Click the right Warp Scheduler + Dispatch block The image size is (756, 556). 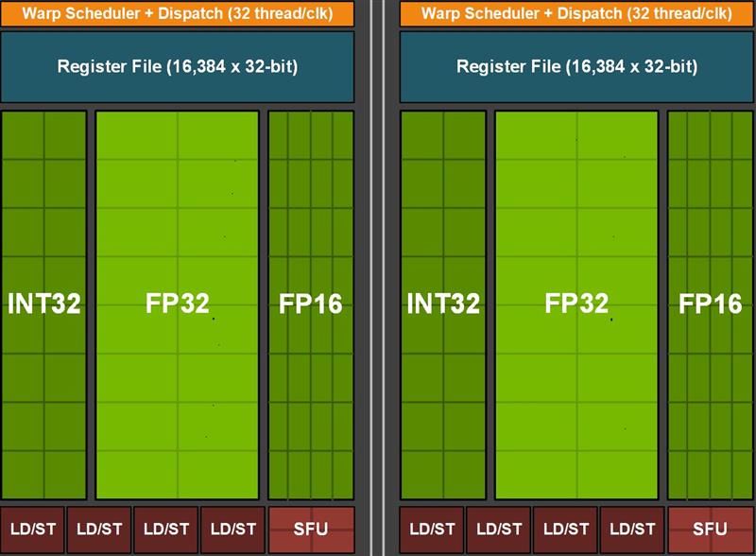(x=576, y=13)
